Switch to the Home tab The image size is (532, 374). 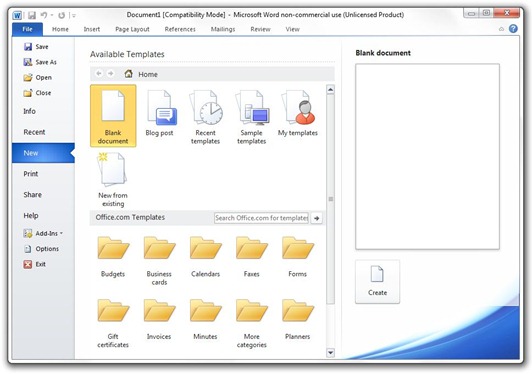60,29
